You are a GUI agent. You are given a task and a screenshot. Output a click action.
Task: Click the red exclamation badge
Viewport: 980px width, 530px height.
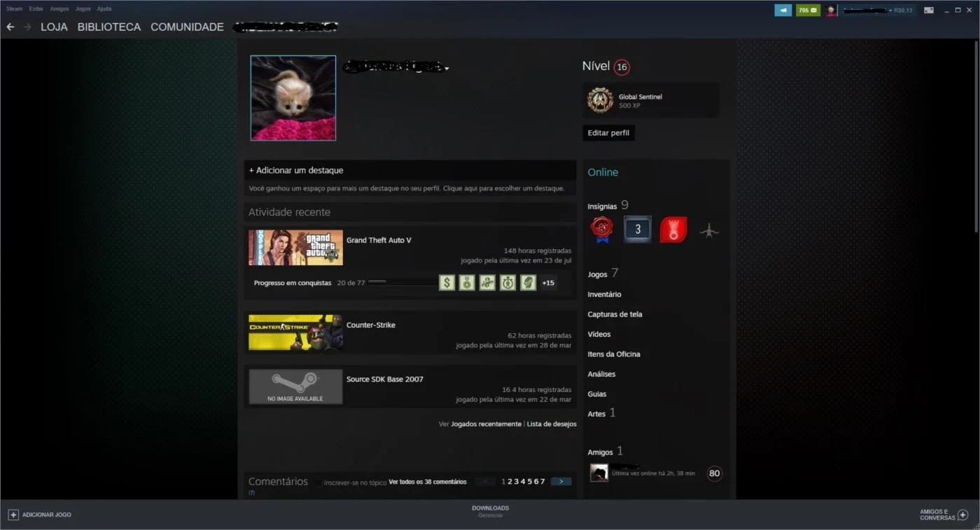click(673, 230)
